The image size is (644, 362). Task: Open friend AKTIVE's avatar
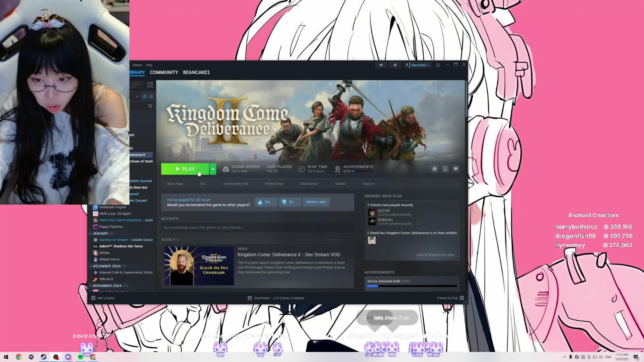point(372,213)
